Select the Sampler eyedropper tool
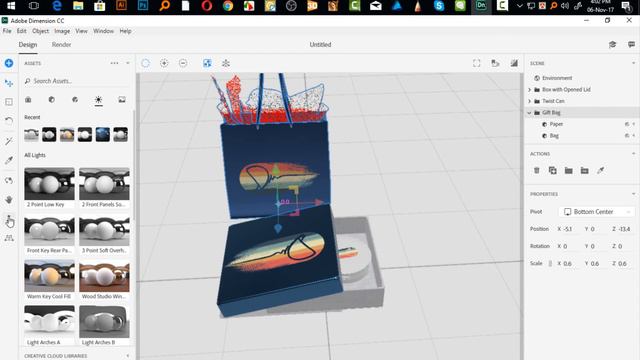640x360 pixels. tap(9, 160)
